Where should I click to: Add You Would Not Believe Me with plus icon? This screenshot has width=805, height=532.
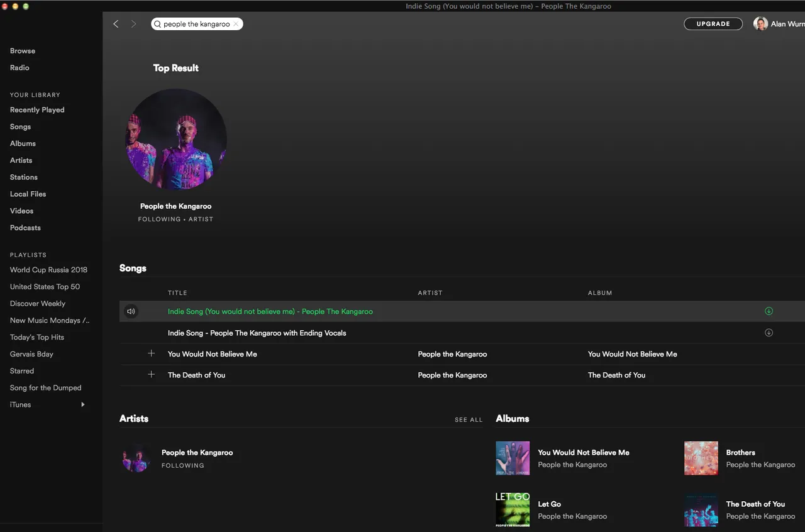[151, 353]
